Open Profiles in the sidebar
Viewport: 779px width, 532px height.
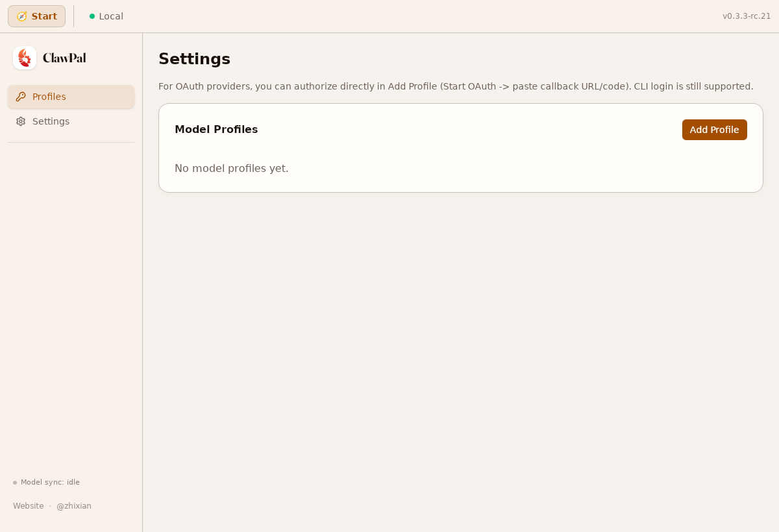(x=71, y=97)
